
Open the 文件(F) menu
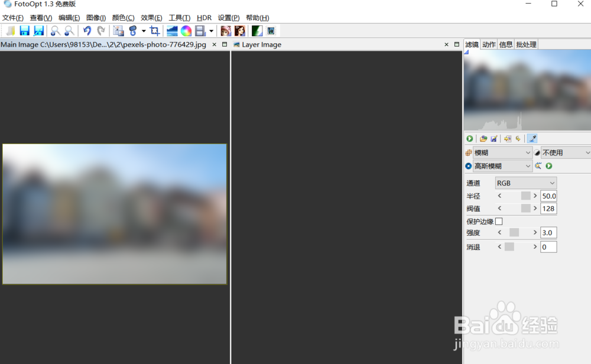point(13,18)
